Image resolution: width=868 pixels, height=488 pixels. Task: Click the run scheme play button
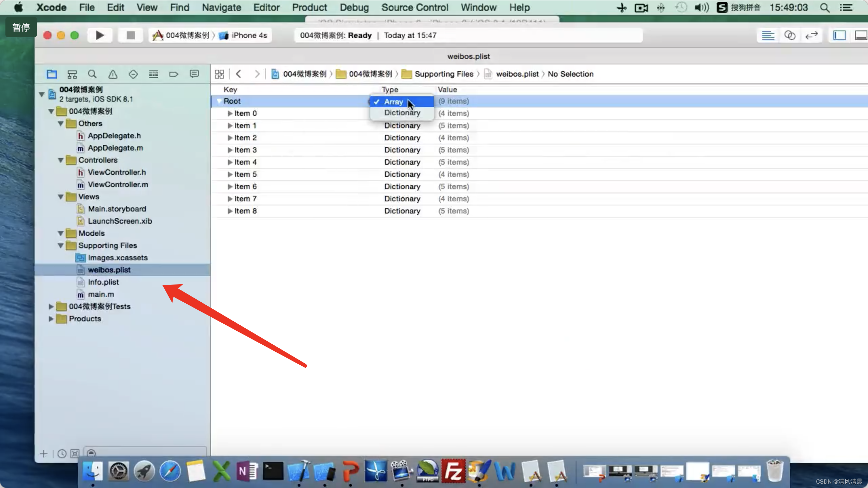[x=98, y=35]
